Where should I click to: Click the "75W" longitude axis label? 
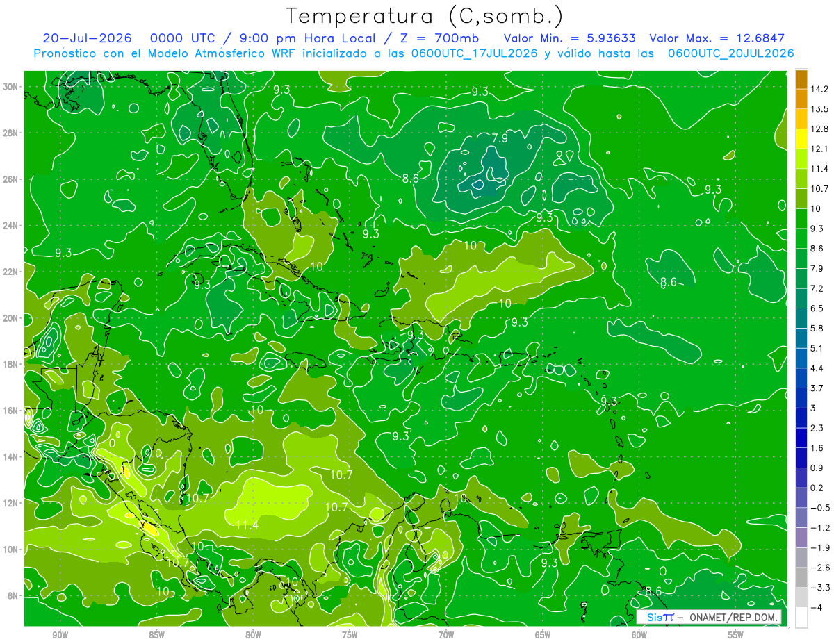click(x=350, y=635)
